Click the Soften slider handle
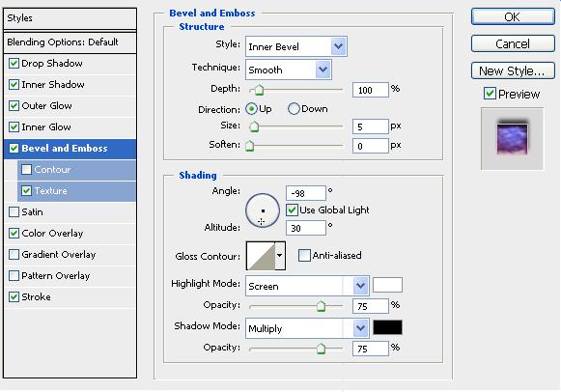This screenshot has height=392, width=561. 250,146
